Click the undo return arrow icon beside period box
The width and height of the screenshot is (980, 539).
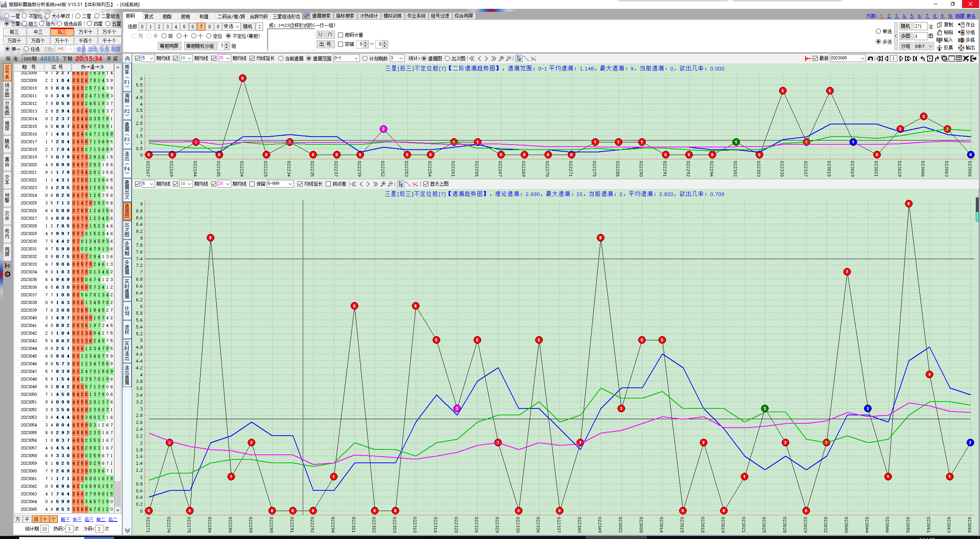pos(870,59)
